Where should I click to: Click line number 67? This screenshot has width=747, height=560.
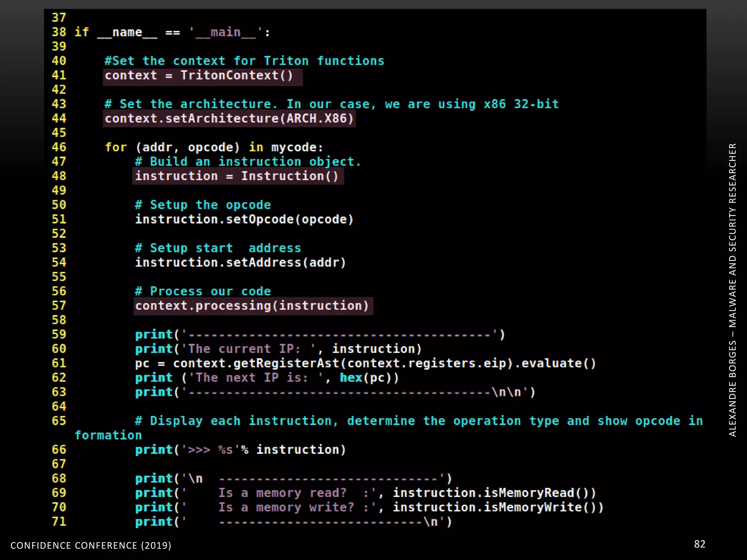click(x=59, y=464)
